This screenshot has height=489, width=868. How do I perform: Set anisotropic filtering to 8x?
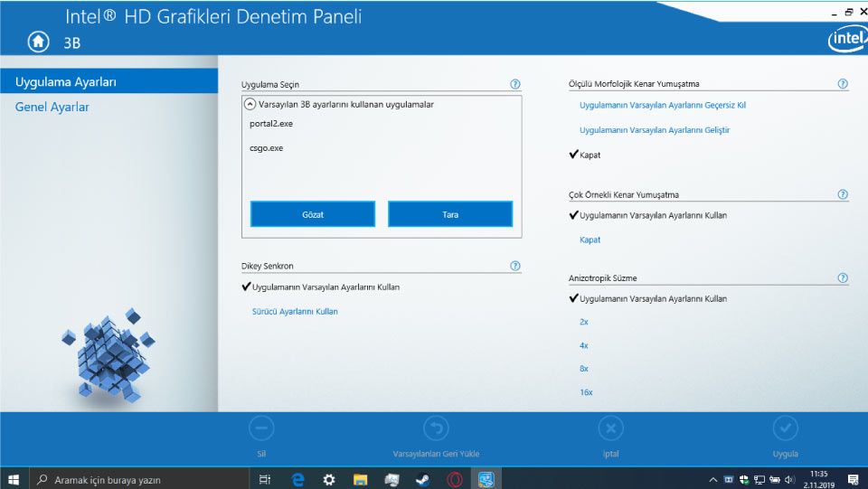583,369
